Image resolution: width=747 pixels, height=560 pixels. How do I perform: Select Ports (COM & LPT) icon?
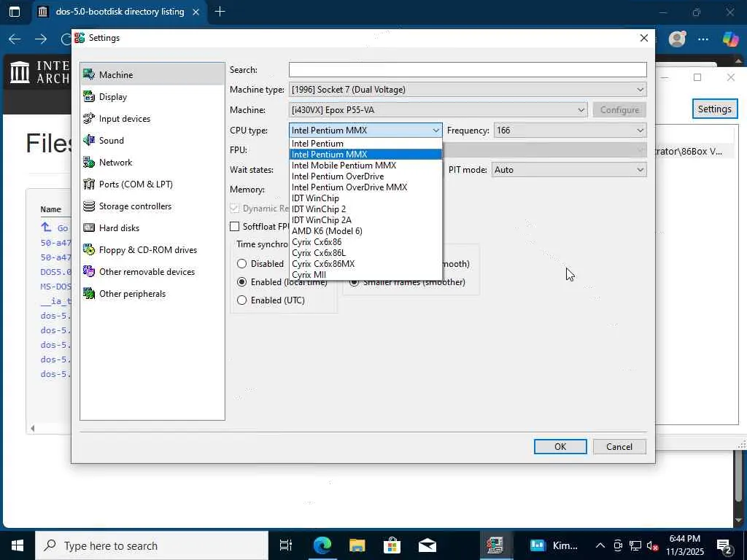(89, 184)
